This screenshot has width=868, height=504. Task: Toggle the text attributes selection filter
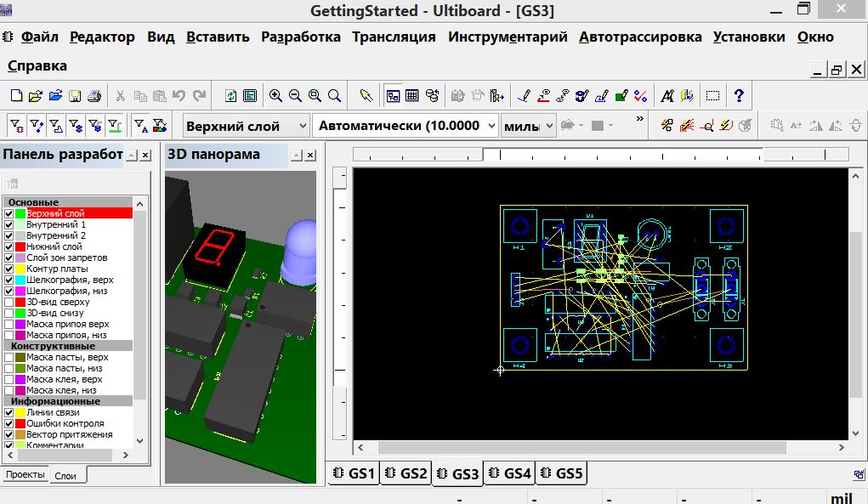click(x=140, y=126)
